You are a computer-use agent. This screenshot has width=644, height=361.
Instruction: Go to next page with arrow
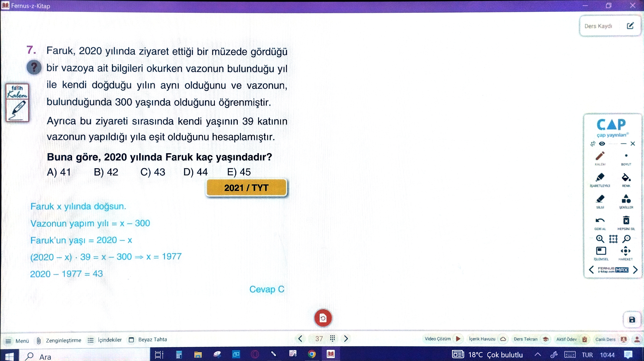point(346,339)
